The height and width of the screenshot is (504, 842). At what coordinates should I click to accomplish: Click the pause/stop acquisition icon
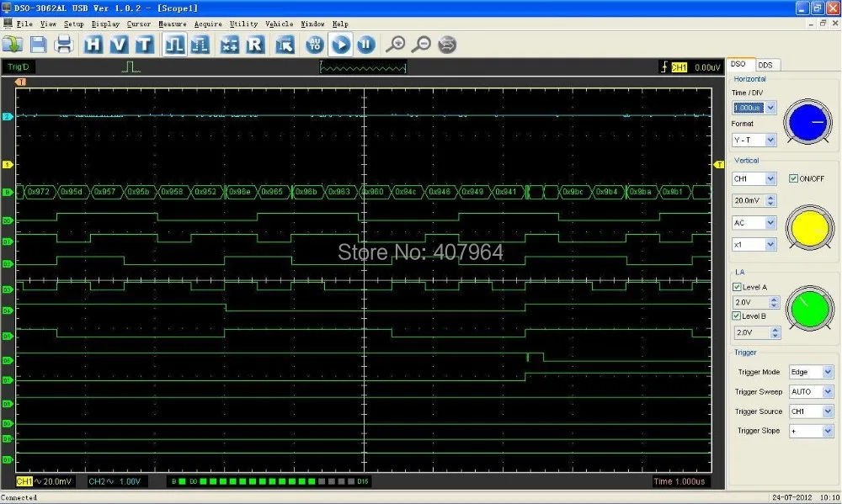(x=365, y=45)
